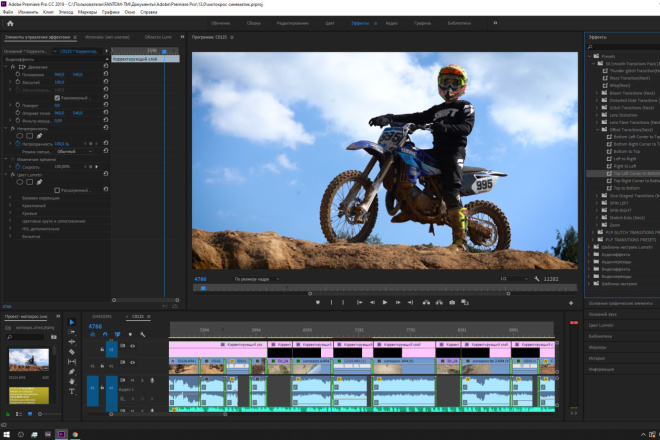Toggle Position animation stopwatch
This screenshot has width=660, height=440.
click(18, 74)
